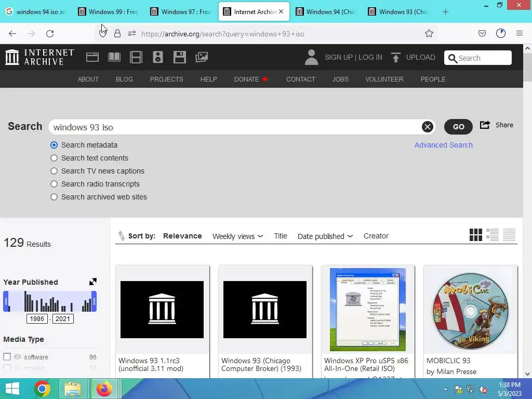
Task: Open the Video film icon in the header
Action: tap(136, 57)
